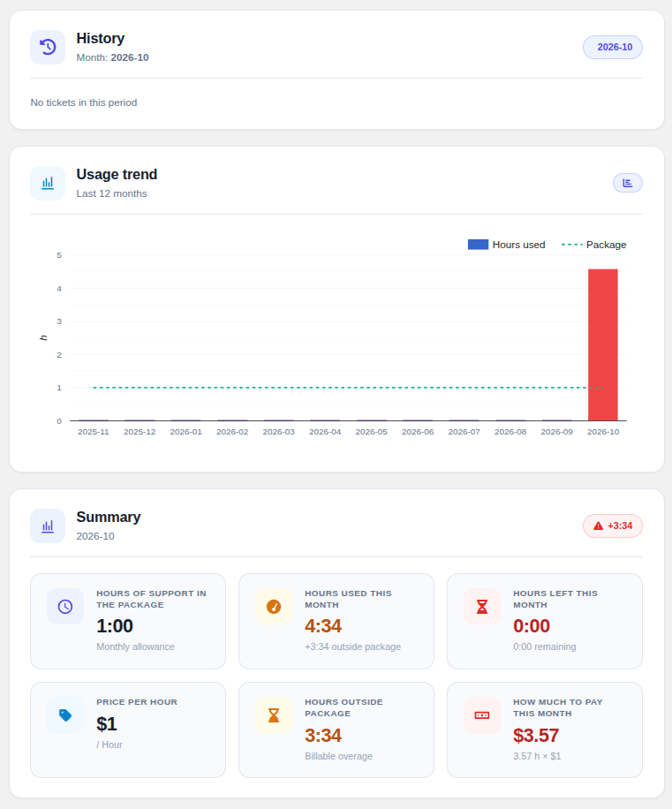This screenshot has height=809, width=672.
Task: Click the 'HOW MUCH TO PAY THIS MONTH' label
Action: tap(557, 708)
